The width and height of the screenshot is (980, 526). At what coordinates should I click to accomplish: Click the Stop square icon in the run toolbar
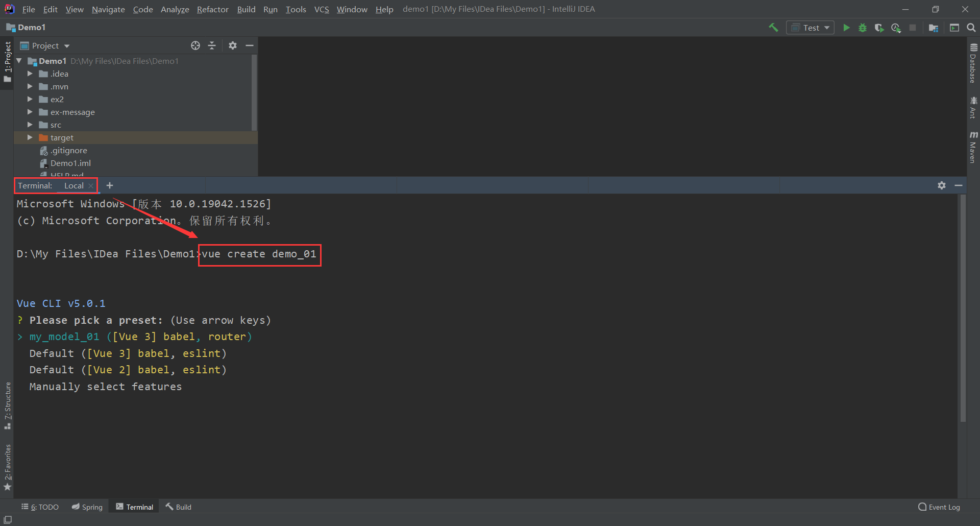pos(913,28)
